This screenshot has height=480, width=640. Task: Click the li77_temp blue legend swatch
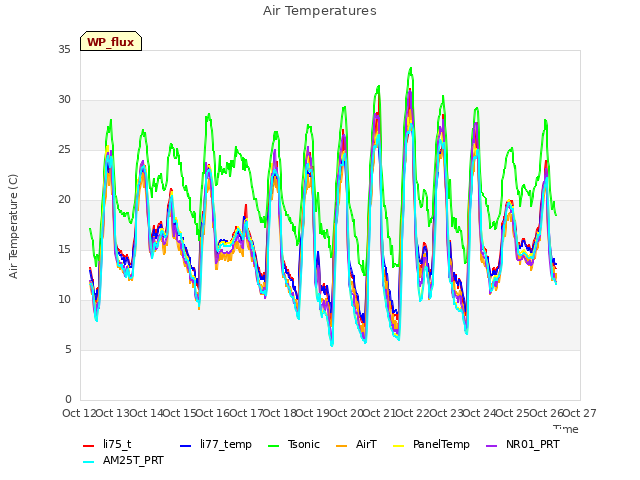(x=186, y=446)
